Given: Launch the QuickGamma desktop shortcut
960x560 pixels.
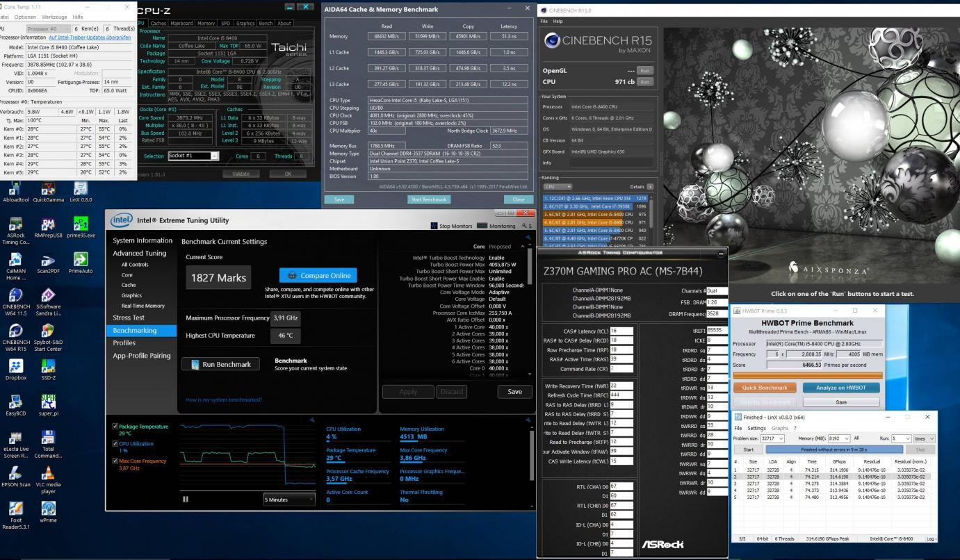Looking at the screenshot, I should pos(49,191).
